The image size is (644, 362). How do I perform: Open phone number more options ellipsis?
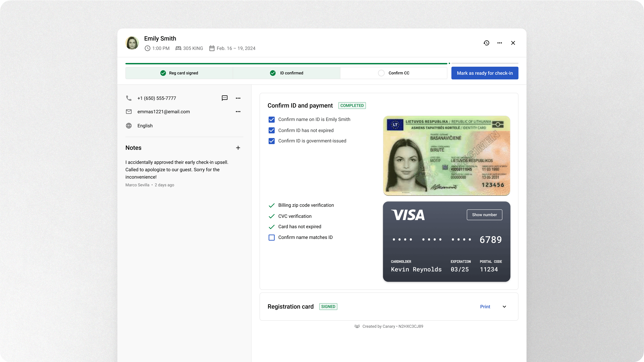(238, 98)
